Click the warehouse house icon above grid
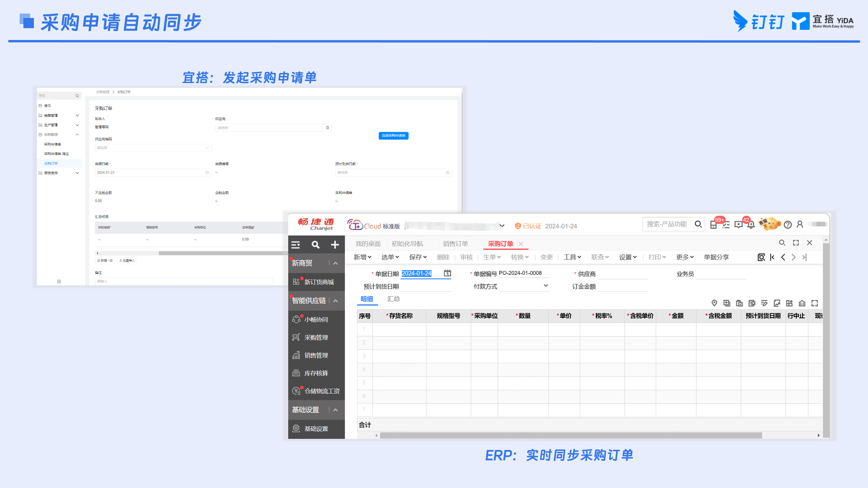The height and width of the screenshot is (488, 868). pos(802,303)
